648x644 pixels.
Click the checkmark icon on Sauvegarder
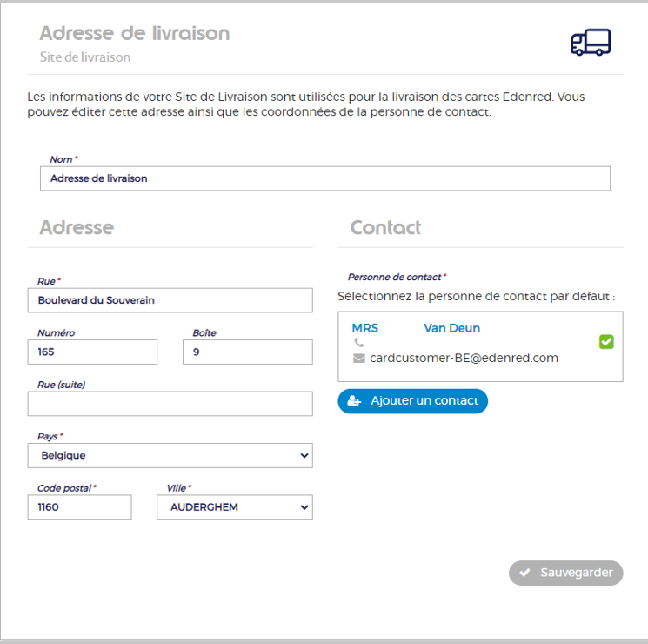524,573
